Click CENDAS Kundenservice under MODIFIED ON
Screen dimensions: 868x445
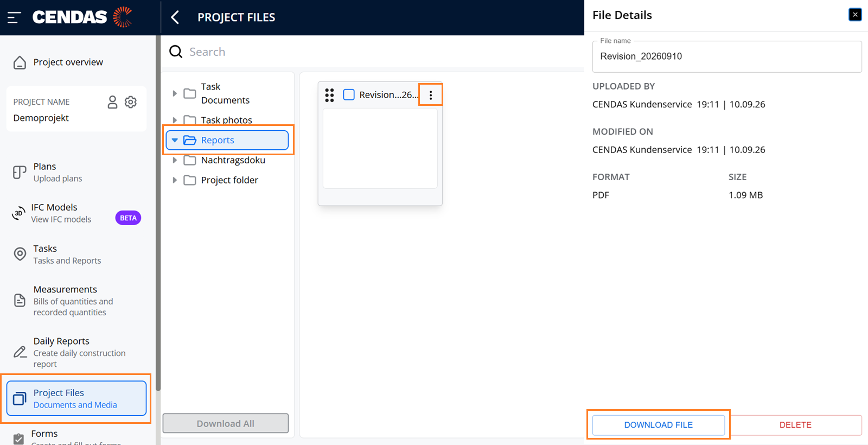point(642,150)
